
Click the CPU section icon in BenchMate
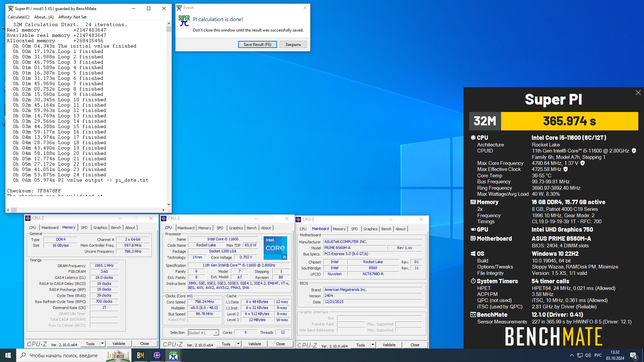[473, 138]
